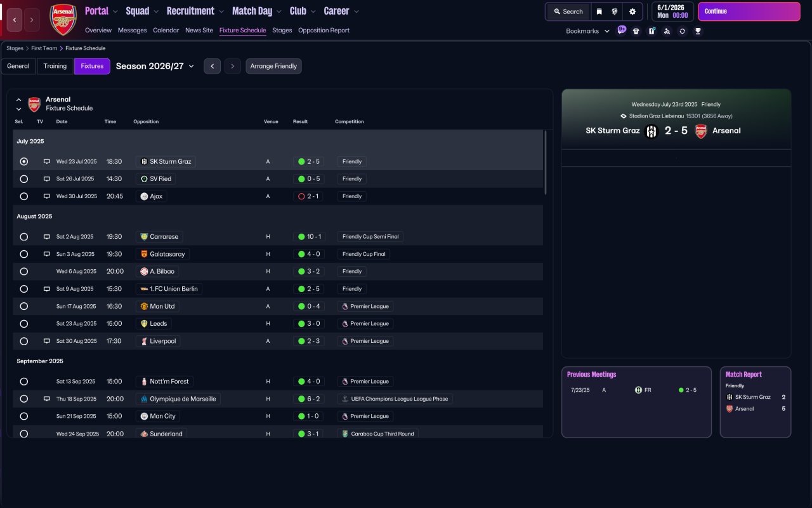Go forward with the right arrow navigation button

[32, 20]
